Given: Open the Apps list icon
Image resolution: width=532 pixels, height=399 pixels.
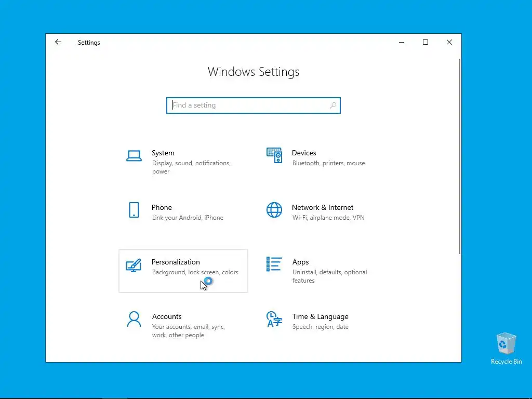Looking at the screenshot, I should 274,264.
